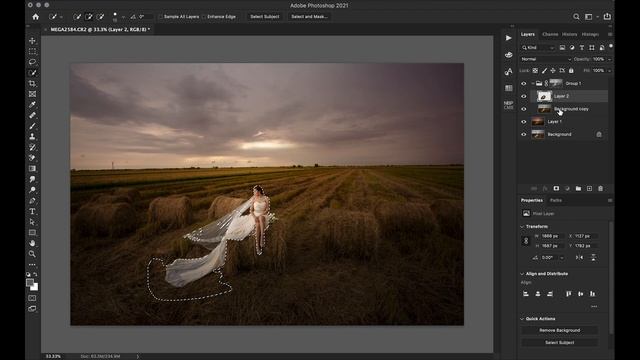
Task: Select the Lasso tool
Action: (x=32, y=62)
